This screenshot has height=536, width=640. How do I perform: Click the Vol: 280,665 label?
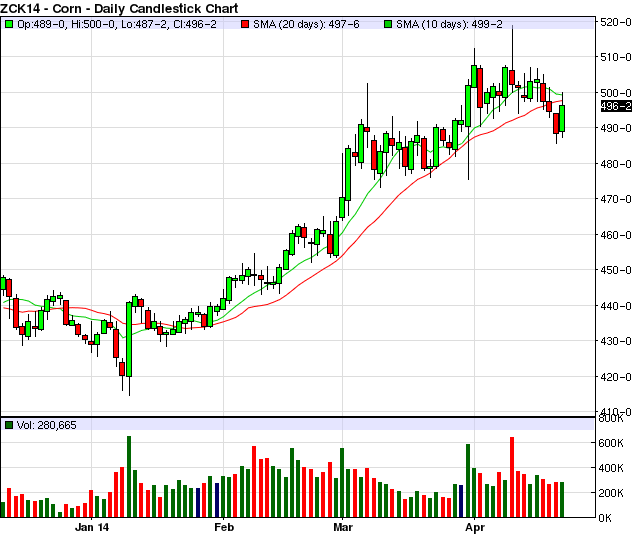tap(47, 425)
